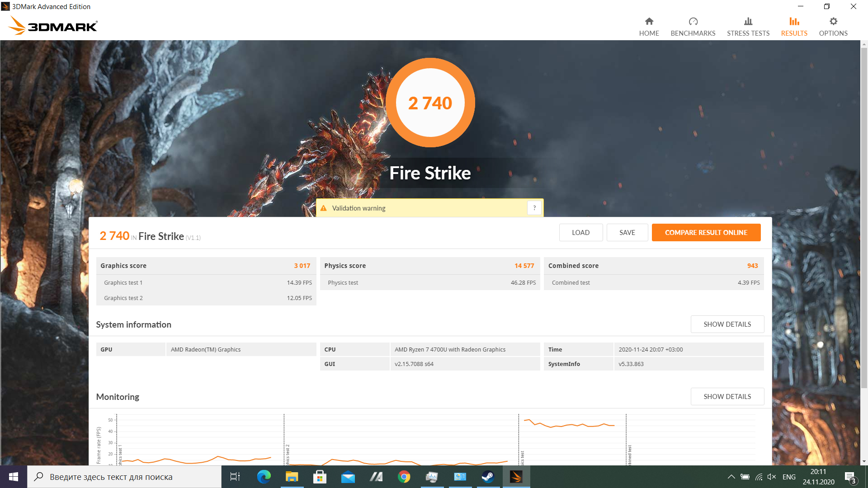Image resolution: width=868 pixels, height=488 pixels.
Task: Click Time value '2020-11-24 20:07 +03:00'
Action: pos(650,350)
